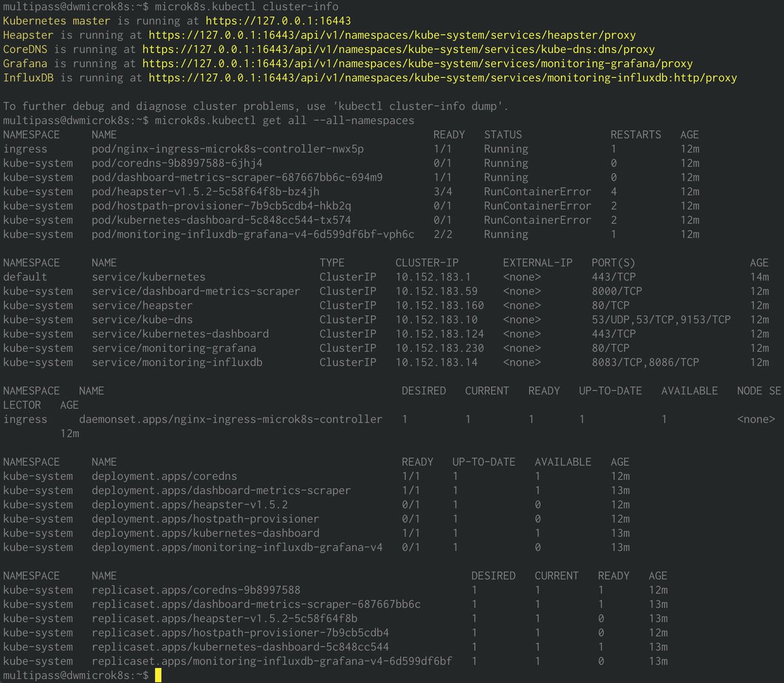Select daemonset.apps/nginx-ingress-microk8s-controller

click(x=231, y=419)
